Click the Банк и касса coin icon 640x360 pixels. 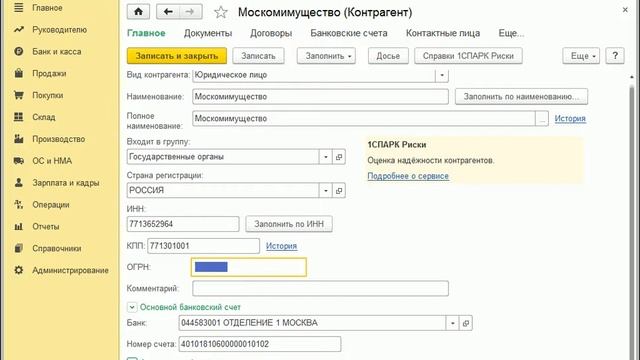point(18,51)
